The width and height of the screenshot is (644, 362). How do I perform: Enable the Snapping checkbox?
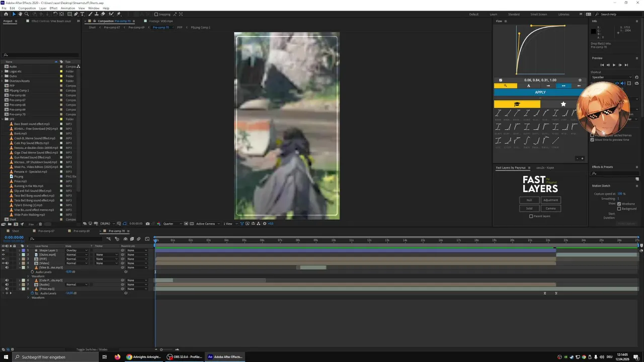[156, 14]
